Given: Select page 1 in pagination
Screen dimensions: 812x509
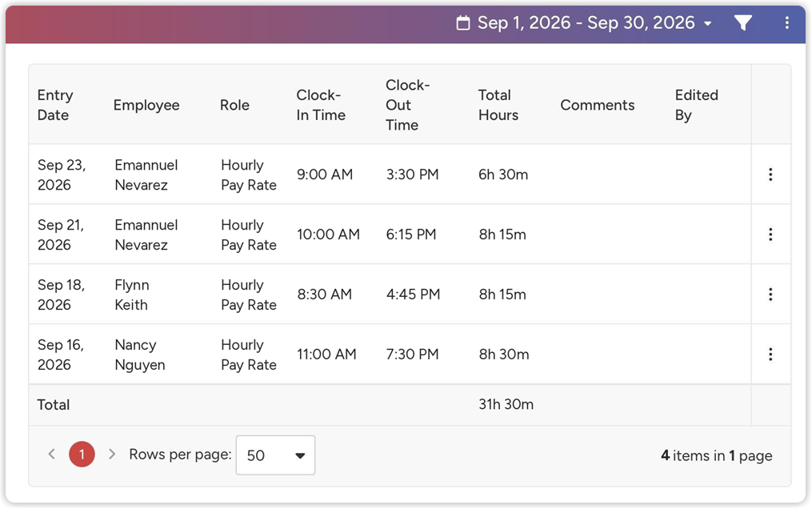Looking at the screenshot, I should click(82, 455).
